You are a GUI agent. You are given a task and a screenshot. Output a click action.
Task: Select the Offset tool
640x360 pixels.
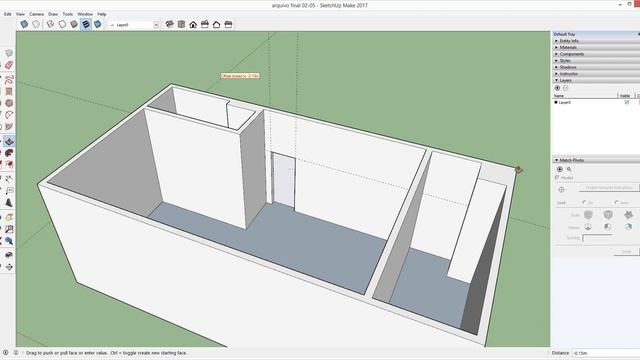[x=9, y=164]
